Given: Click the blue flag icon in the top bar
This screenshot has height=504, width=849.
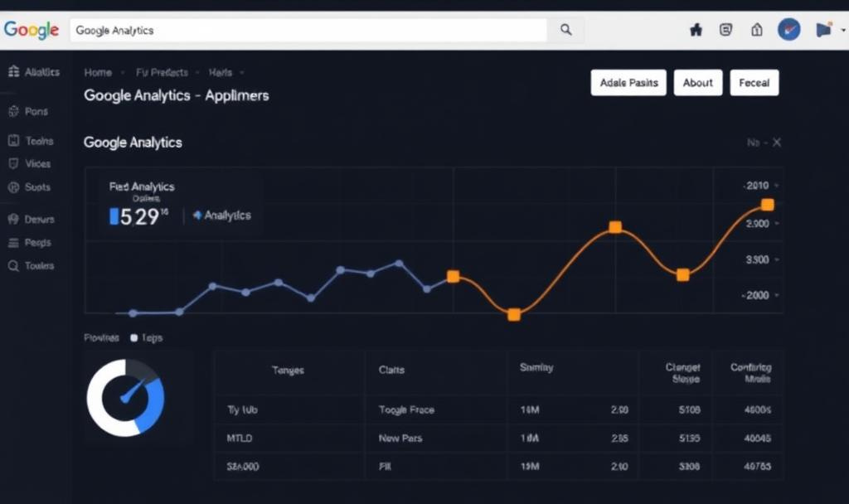Looking at the screenshot, I should tap(823, 30).
